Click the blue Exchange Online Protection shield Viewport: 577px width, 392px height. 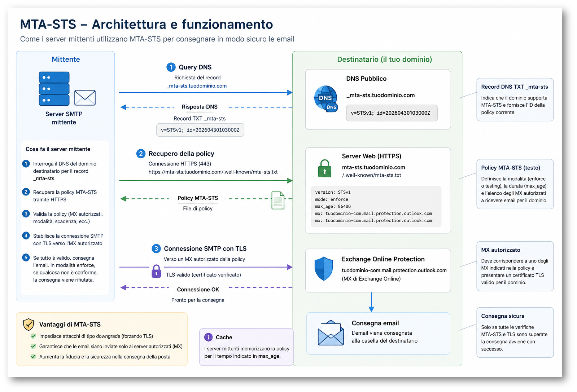pos(324,269)
